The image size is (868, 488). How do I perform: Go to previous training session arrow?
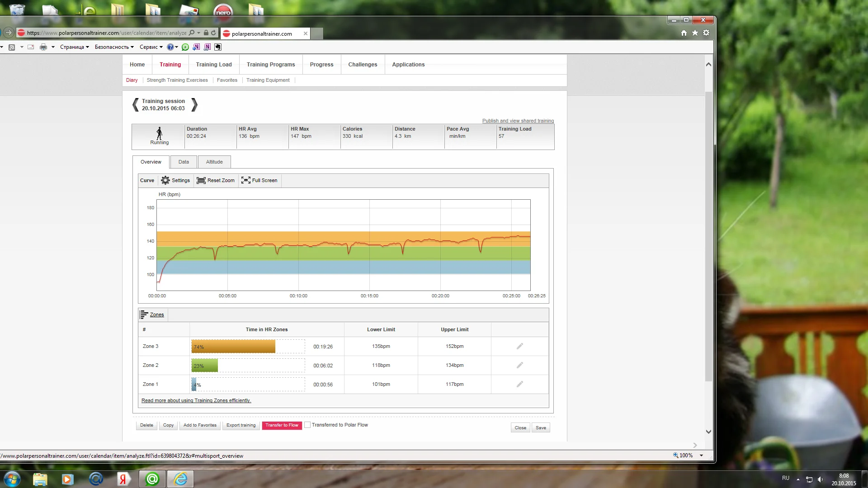pyautogui.click(x=135, y=105)
